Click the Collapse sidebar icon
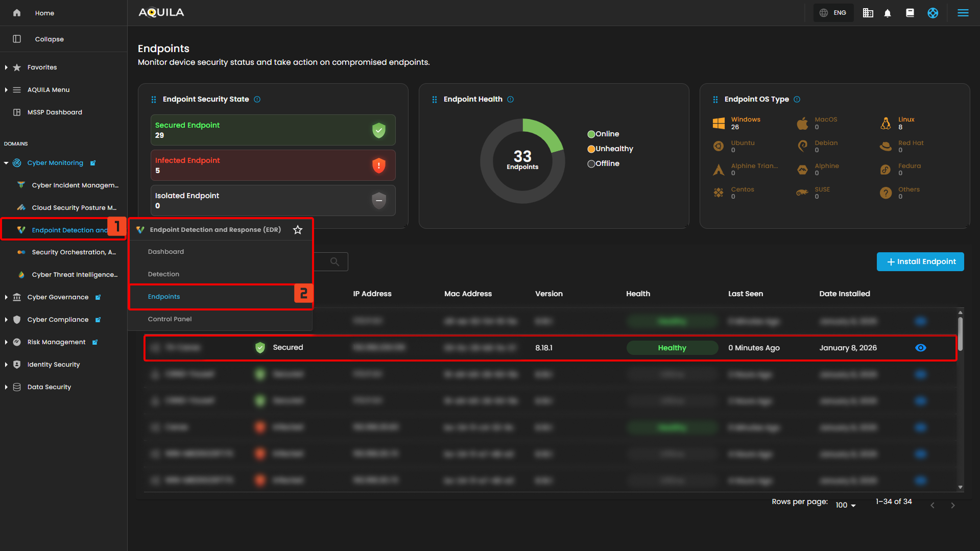The image size is (980, 551). tap(17, 39)
